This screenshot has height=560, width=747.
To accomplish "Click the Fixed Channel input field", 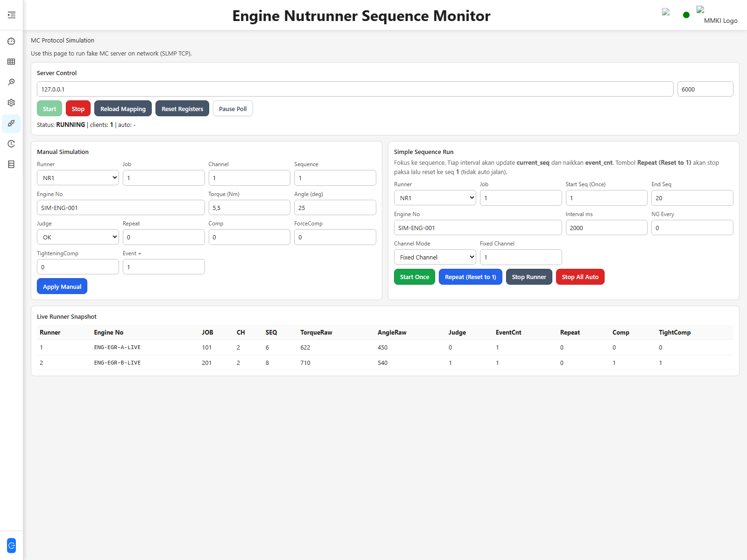I will pyautogui.click(x=521, y=257).
